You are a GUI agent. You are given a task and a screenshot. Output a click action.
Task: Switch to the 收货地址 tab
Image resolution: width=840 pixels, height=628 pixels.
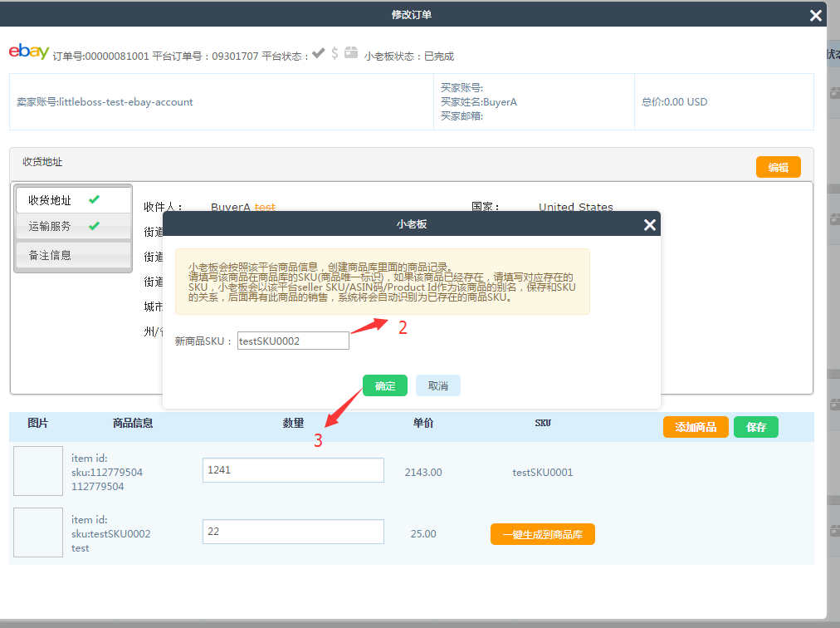[x=51, y=200]
